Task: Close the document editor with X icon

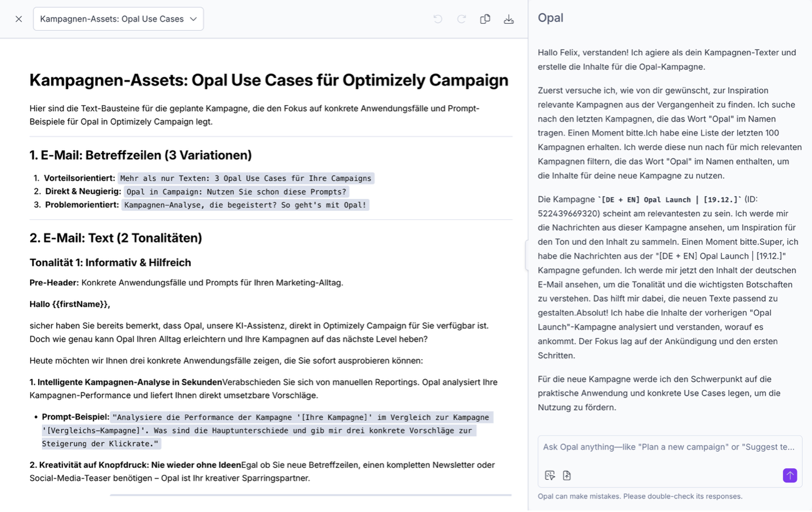Action: click(x=19, y=19)
